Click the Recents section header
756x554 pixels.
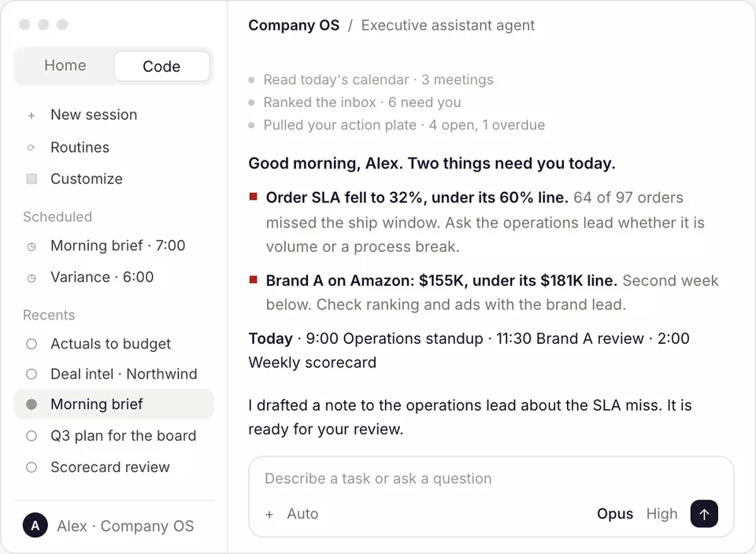click(49, 315)
